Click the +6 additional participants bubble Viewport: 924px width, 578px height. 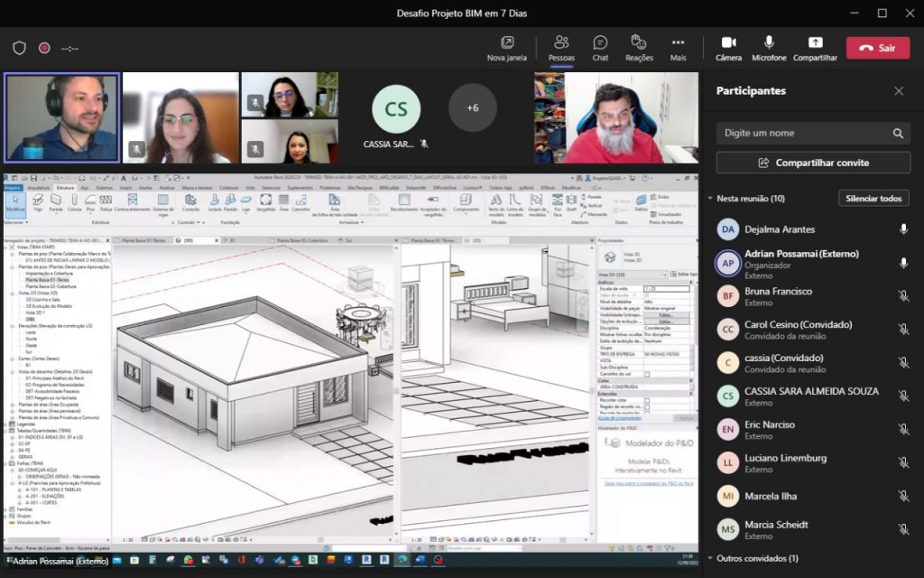click(x=472, y=107)
